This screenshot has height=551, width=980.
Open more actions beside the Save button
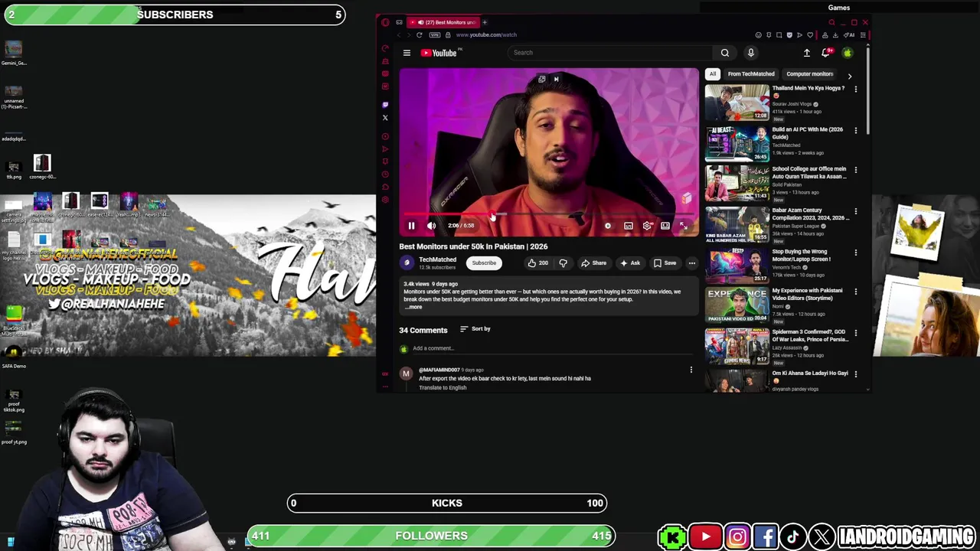691,263
